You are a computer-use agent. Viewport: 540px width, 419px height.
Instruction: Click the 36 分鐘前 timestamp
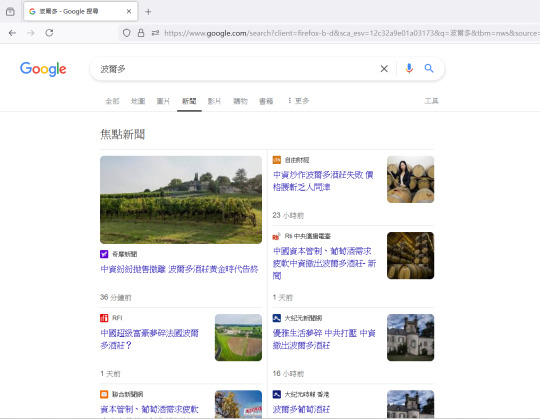point(116,297)
